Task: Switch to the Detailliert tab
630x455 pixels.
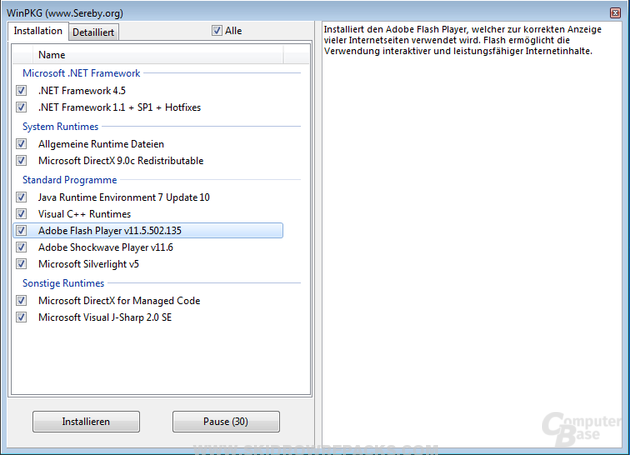Action: point(93,32)
